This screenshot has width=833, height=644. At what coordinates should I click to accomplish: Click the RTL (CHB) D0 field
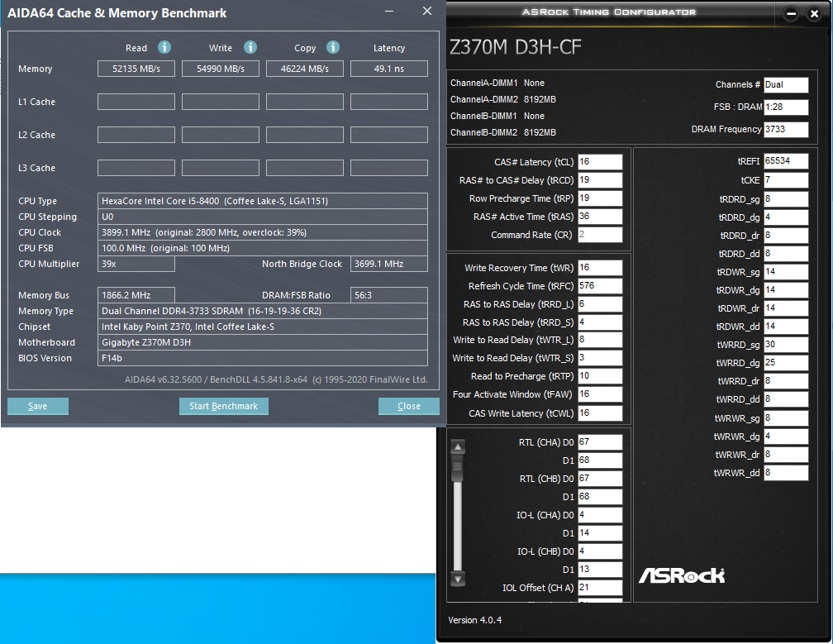click(x=600, y=478)
